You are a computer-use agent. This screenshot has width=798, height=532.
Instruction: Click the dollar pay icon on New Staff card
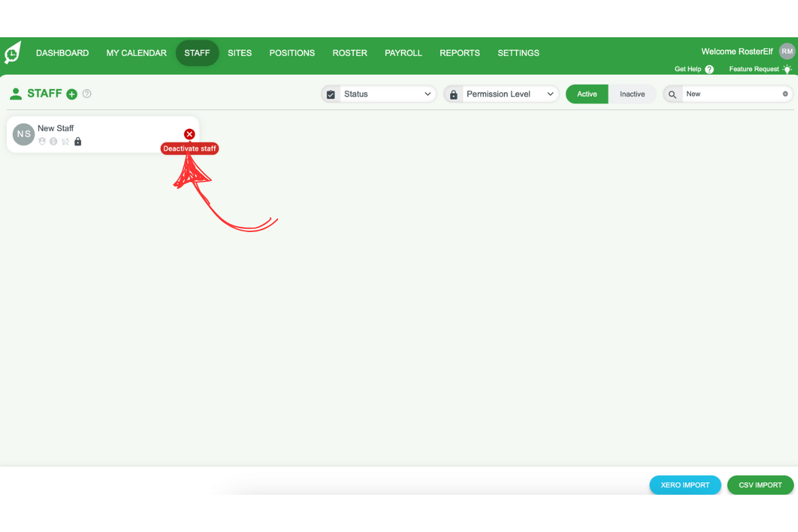pos(53,141)
